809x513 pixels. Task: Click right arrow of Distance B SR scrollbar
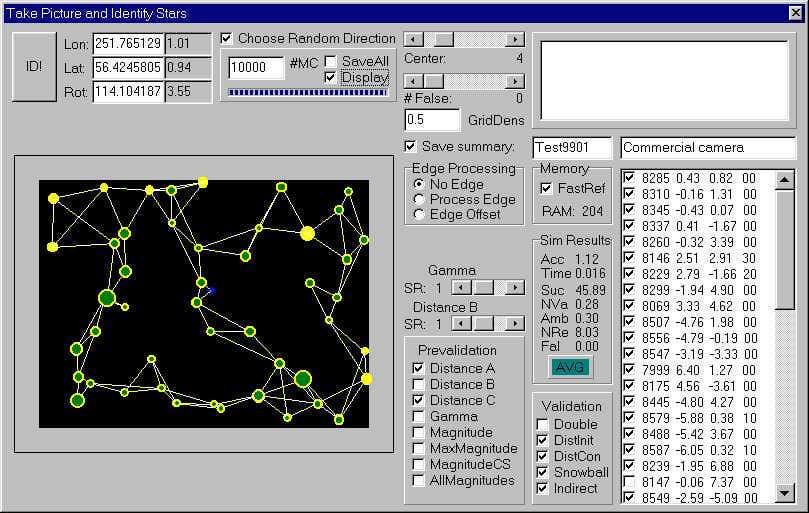(x=514, y=324)
